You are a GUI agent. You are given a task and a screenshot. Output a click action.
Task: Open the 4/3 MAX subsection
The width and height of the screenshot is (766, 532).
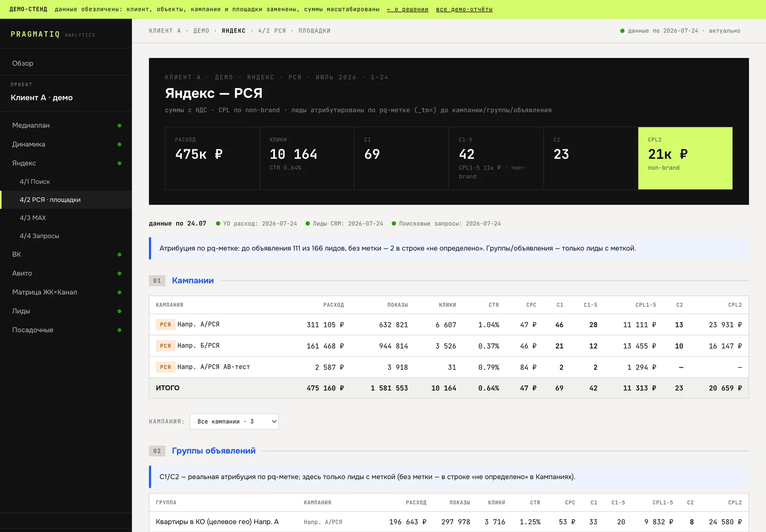tap(66, 218)
